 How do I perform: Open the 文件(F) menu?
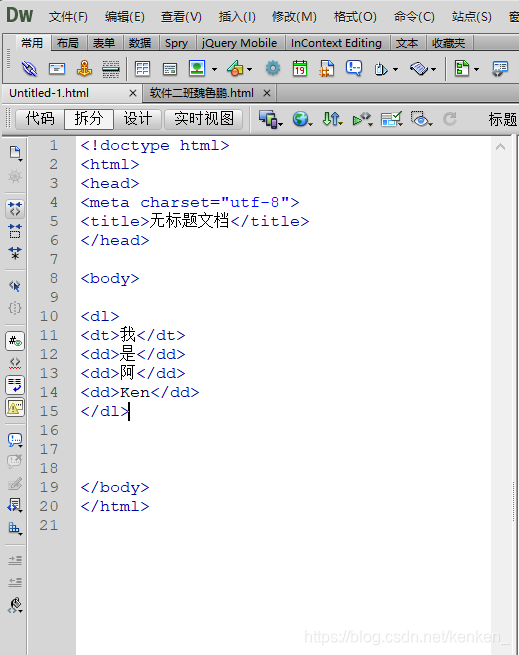68,17
